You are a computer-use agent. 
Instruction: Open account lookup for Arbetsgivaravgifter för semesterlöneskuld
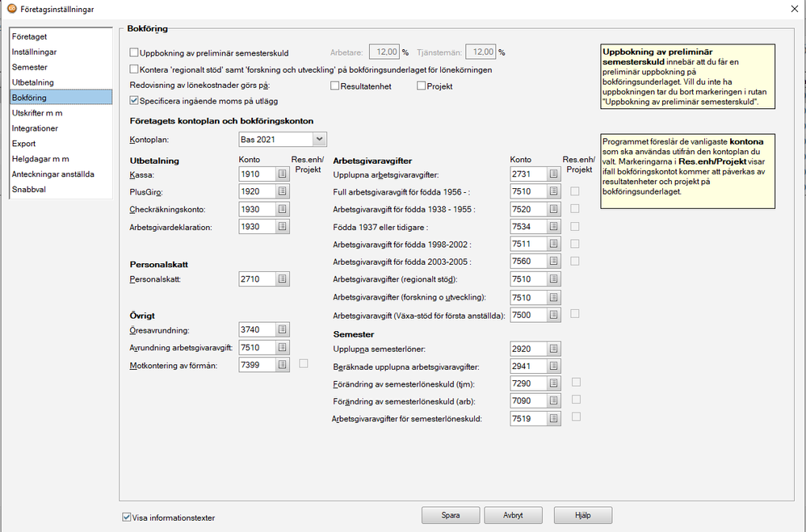[553, 419]
